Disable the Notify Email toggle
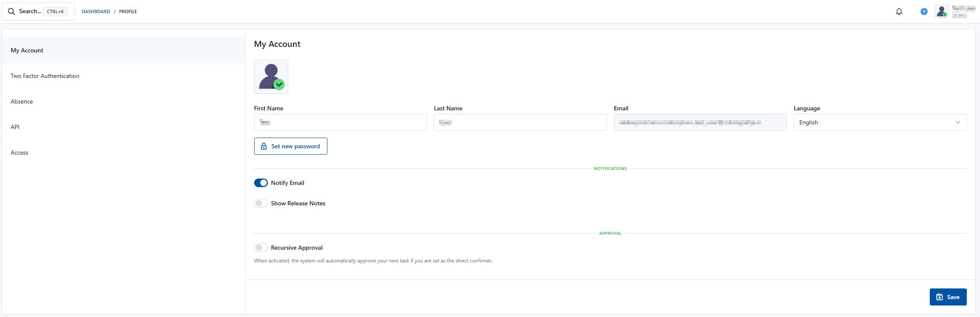Viewport: 980px width, 317px height. pyautogui.click(x=261, y=183)
